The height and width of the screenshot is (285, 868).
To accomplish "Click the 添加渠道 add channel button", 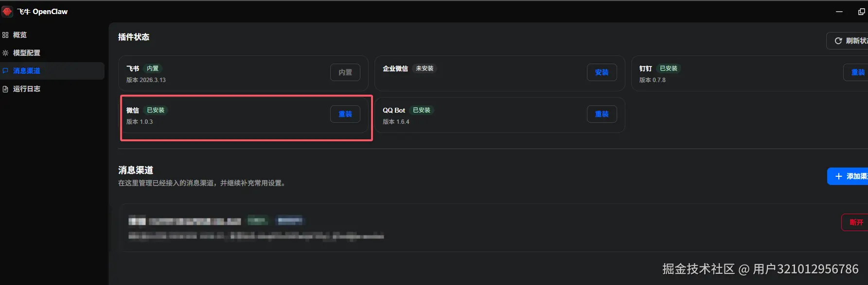I will (x=848, y=176).
